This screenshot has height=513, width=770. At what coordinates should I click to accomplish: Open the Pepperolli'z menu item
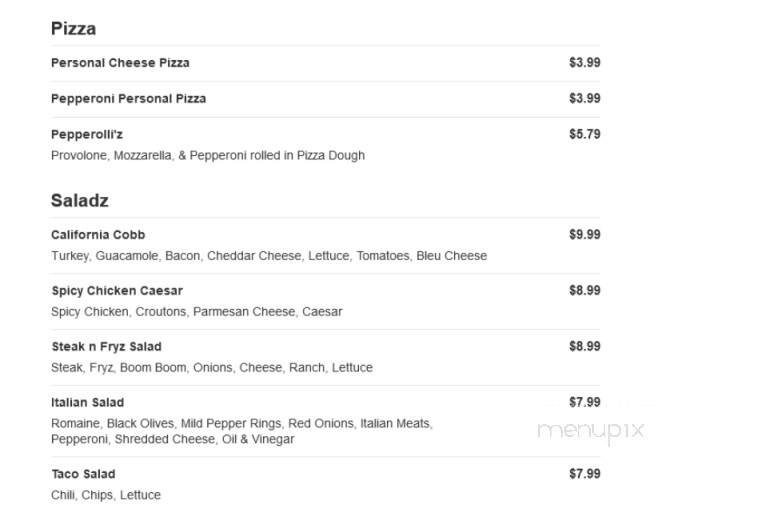[87, 135]
